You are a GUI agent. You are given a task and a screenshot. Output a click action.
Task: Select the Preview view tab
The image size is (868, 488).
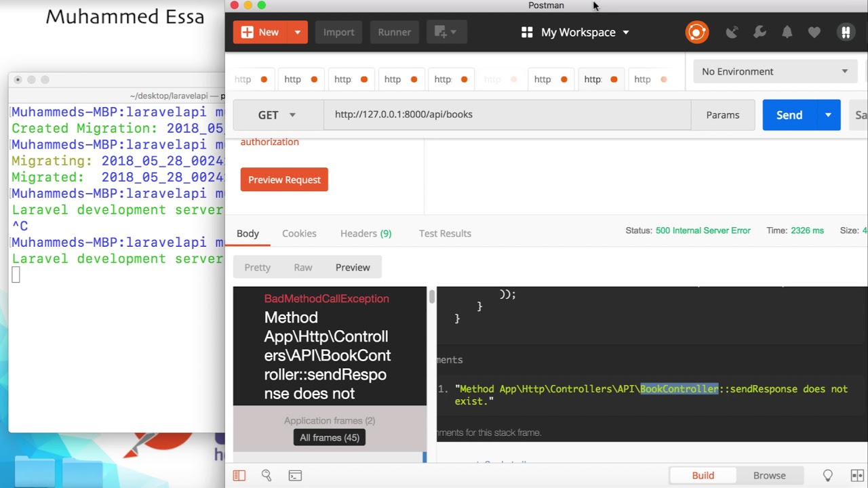[353, 267]
